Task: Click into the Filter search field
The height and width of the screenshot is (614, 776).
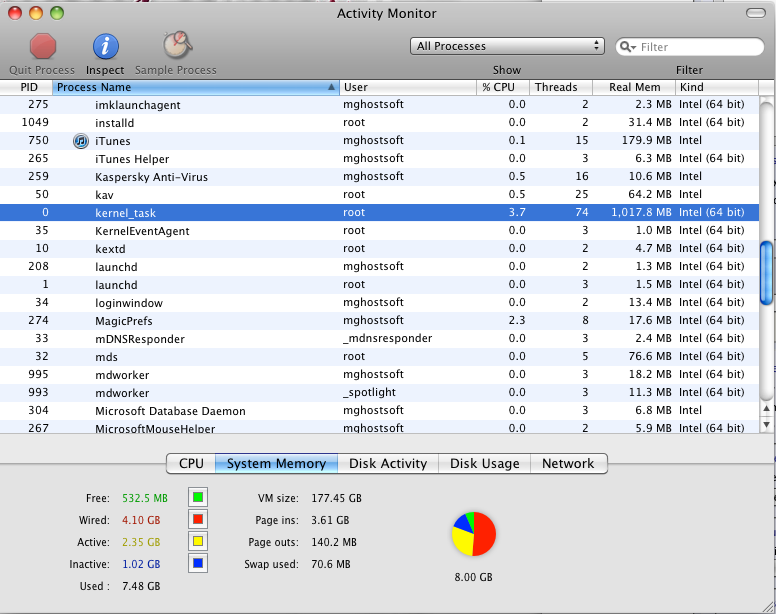Action: (690, 47)
